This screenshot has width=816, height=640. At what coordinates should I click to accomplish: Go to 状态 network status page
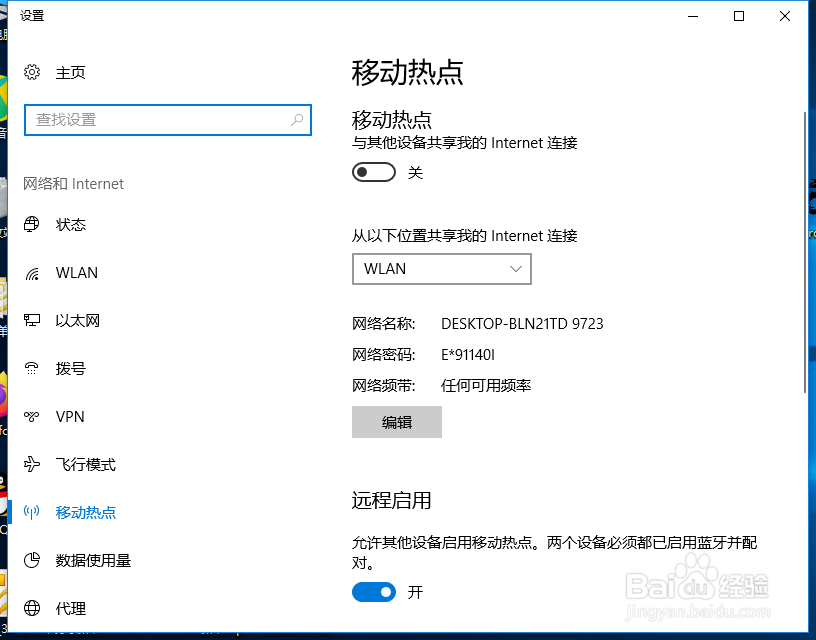tap(70, 225)
